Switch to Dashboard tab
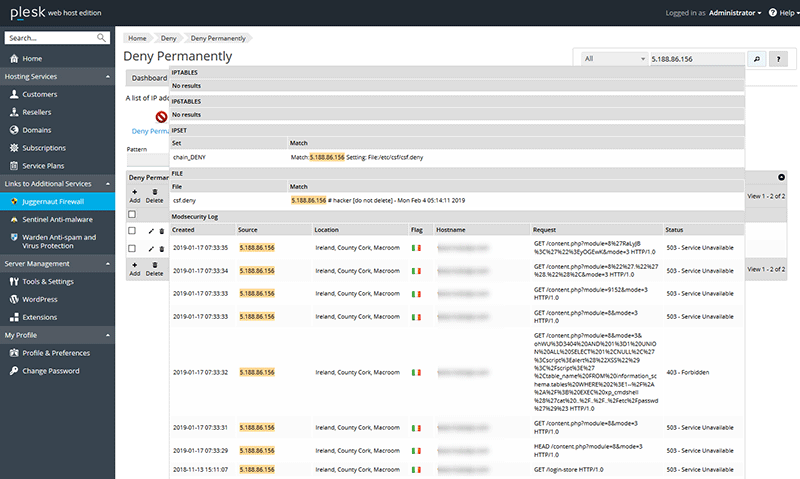The image size is (800, 479). [x=148, y=78]
